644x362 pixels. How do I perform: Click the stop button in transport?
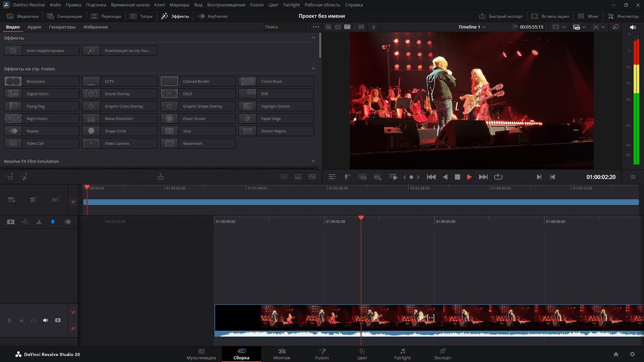457,177
